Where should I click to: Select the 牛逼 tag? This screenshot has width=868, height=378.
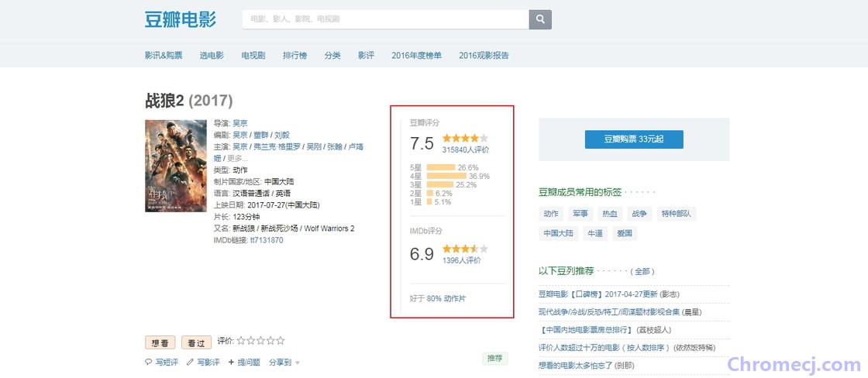coord(595,234)
